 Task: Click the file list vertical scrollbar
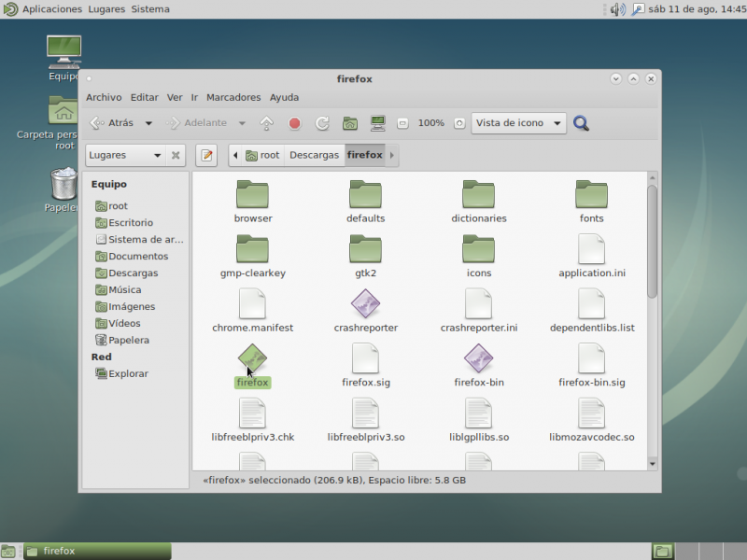(652, 243)
